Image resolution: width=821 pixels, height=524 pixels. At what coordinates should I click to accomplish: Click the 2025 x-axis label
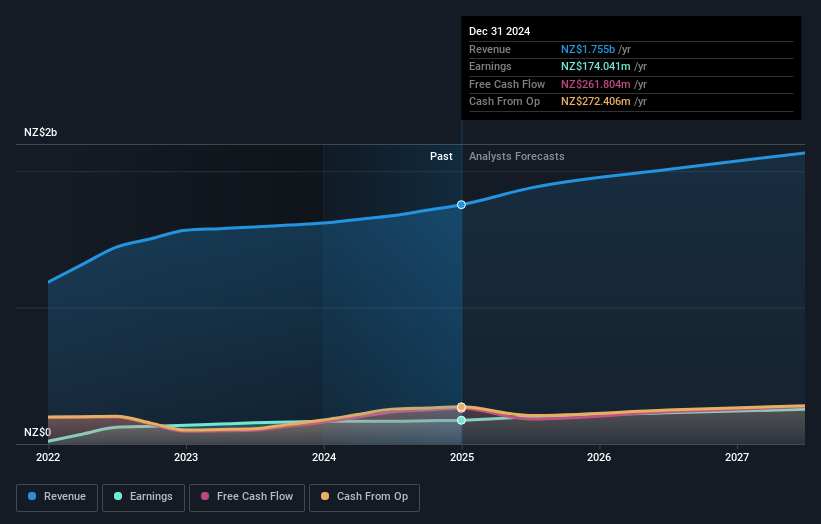click(x=462, y=458)
